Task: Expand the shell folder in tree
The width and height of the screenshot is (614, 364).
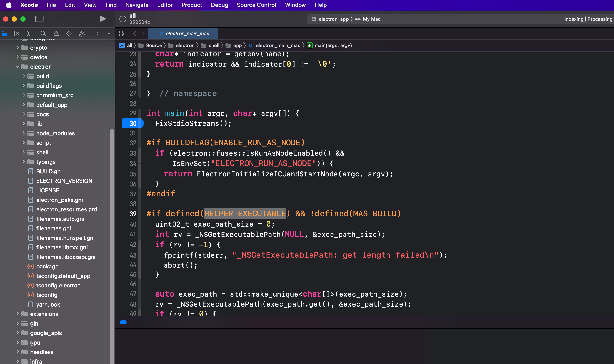Action: (24, 152)
